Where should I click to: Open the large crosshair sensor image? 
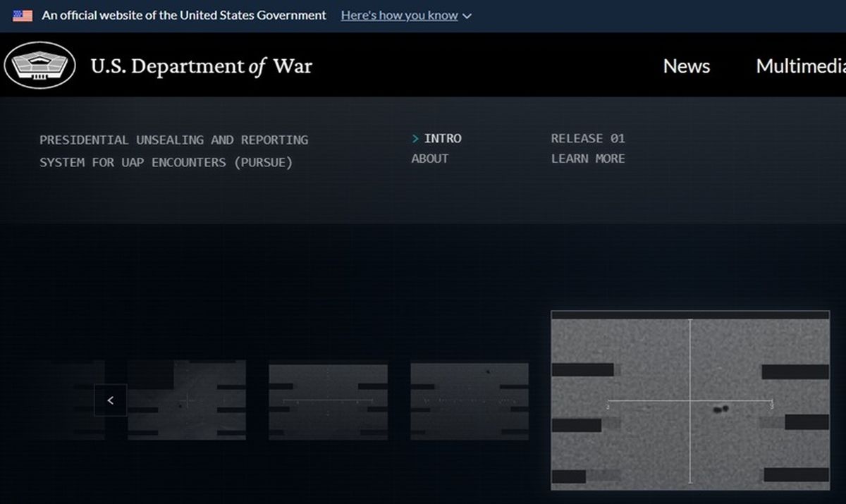[690, 400]
